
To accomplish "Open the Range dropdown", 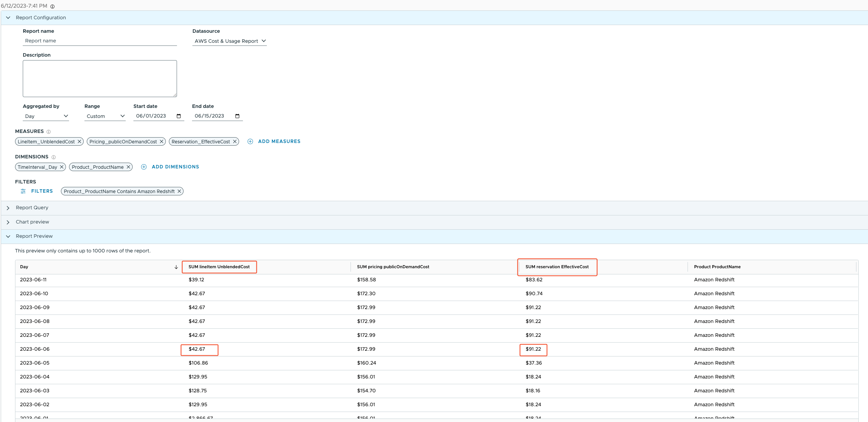I will point(105,116).
